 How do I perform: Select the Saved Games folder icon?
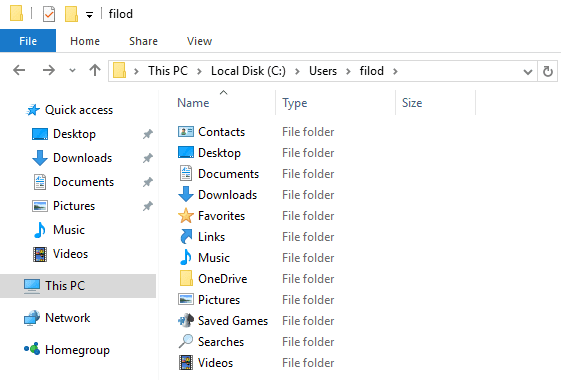pos(186,321)
